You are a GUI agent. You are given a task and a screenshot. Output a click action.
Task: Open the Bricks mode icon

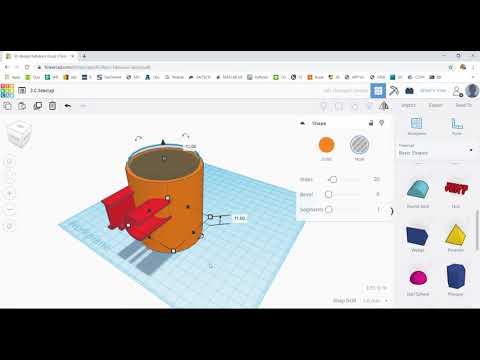409,91
